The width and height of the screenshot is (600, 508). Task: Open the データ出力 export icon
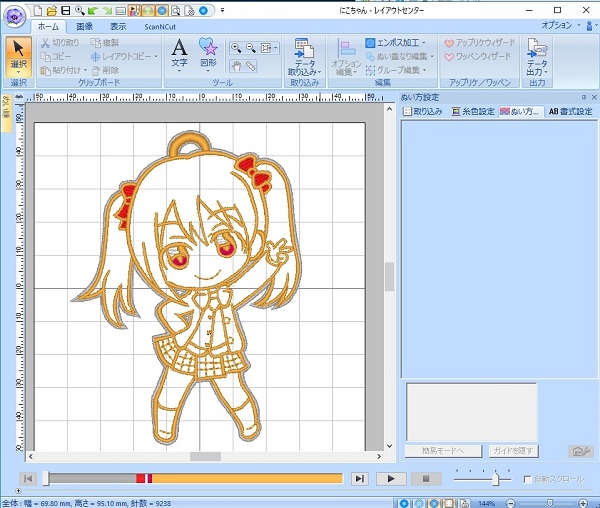click(537, 47)
